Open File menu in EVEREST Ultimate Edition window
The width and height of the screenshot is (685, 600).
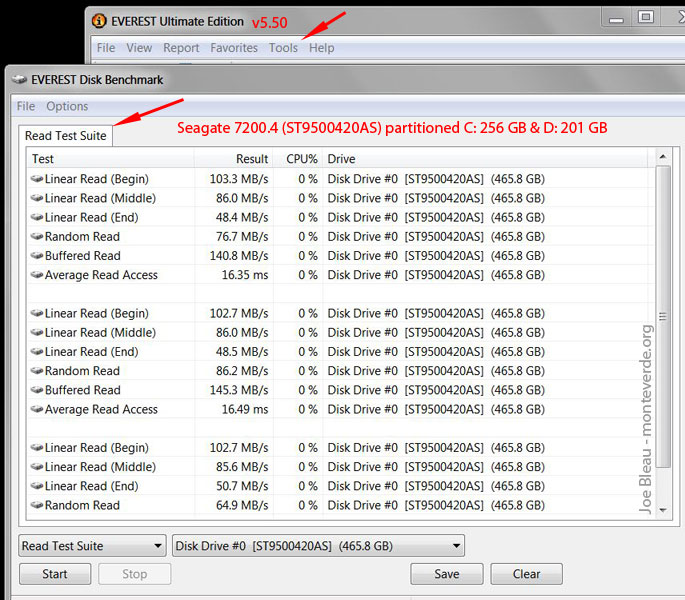point(106,48)
